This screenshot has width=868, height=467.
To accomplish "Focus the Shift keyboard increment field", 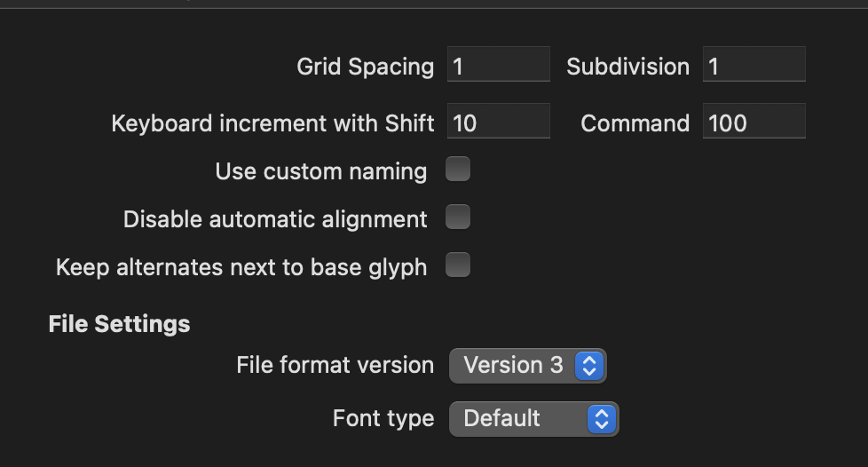I will [x=498, y=121].
